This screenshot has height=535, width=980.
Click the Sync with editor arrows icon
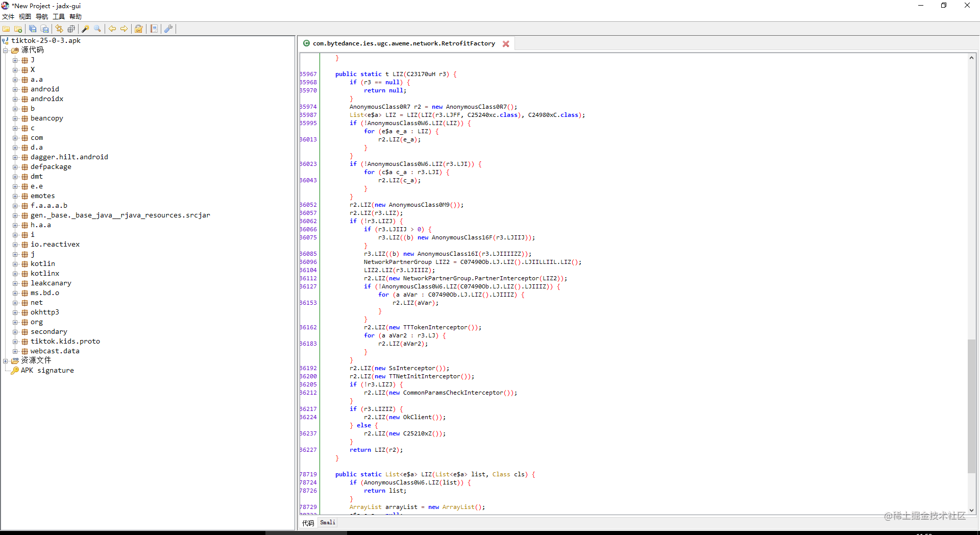59,29
